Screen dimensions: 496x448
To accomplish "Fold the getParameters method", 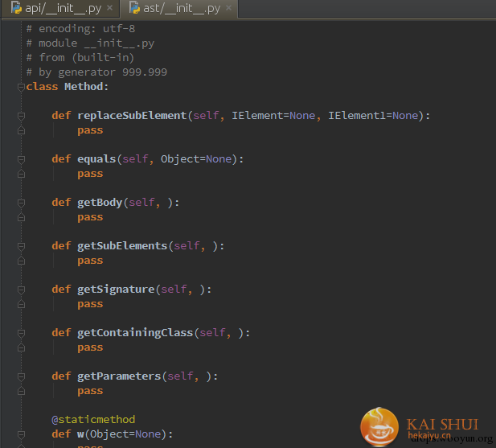I will pos(21,376).
